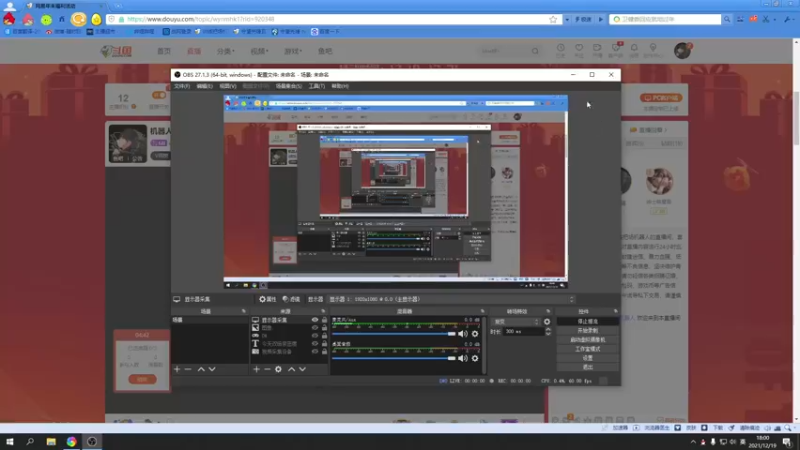
Task: Pop out the Sources dock panel icon
Action: [x=323, y=311]
